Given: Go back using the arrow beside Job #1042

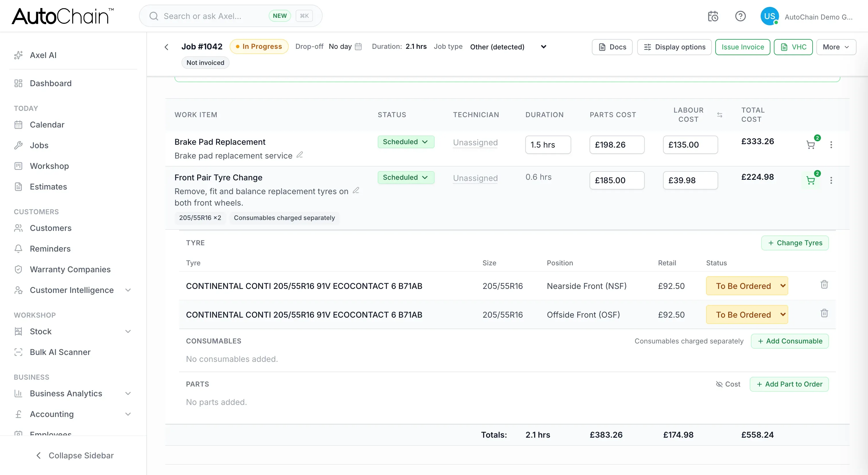Looking at the screenshot, I should coord(166,47).
